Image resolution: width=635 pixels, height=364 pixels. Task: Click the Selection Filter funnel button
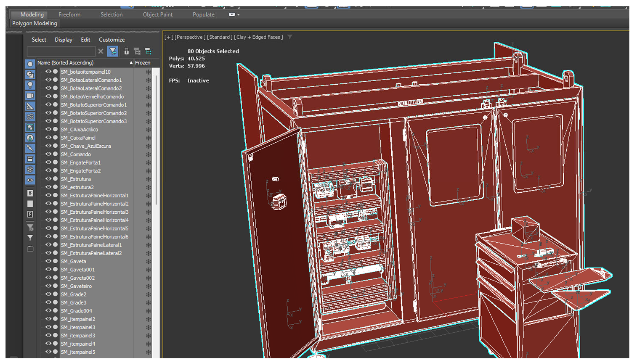(x=113, y=52)
